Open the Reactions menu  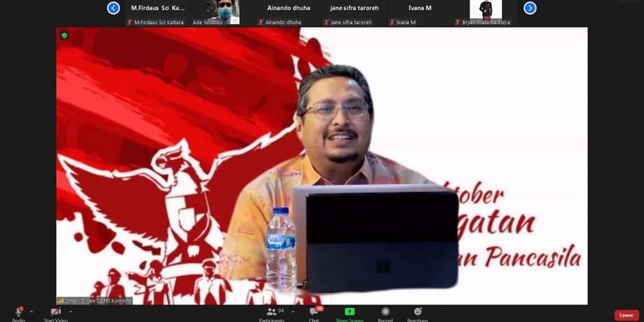coord(417,314)
